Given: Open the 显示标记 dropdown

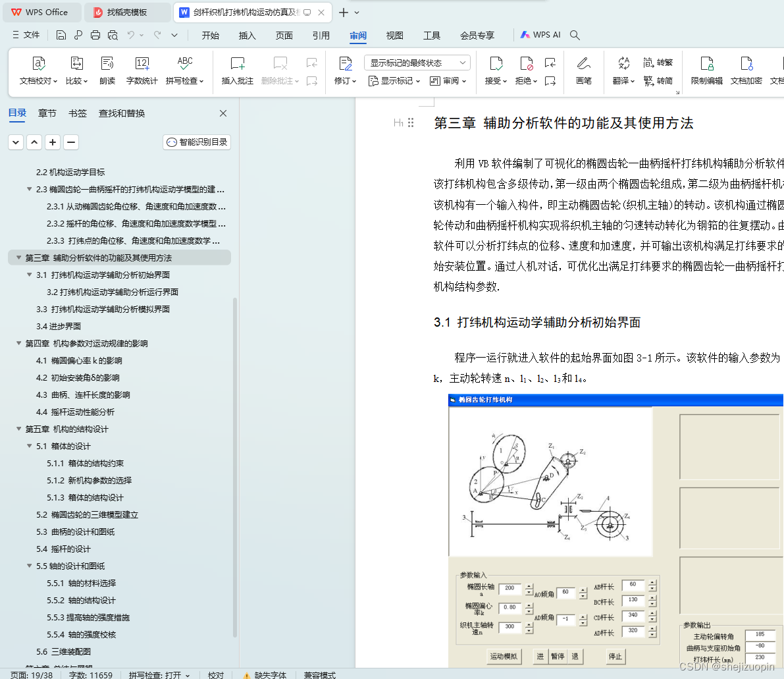Looking at the screenshot, I should click(394, 80).
